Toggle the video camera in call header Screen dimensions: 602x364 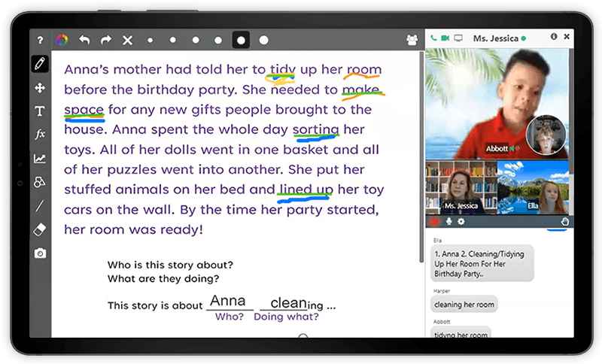click(445, 38)
